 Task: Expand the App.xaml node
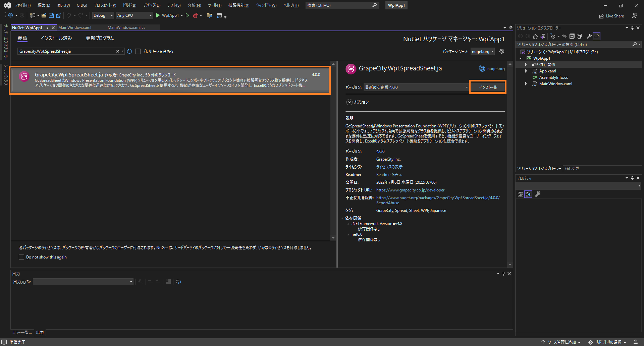[526, 71]
